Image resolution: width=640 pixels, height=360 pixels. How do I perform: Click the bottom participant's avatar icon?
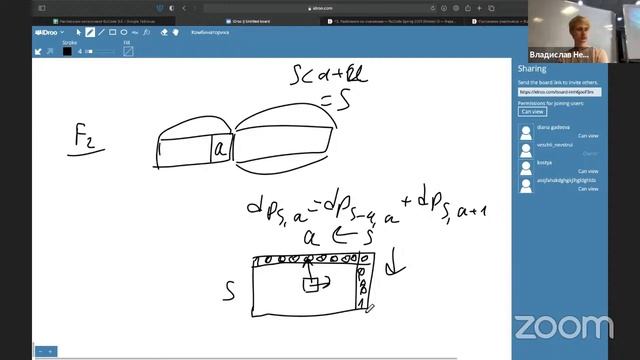click(526, 185)
